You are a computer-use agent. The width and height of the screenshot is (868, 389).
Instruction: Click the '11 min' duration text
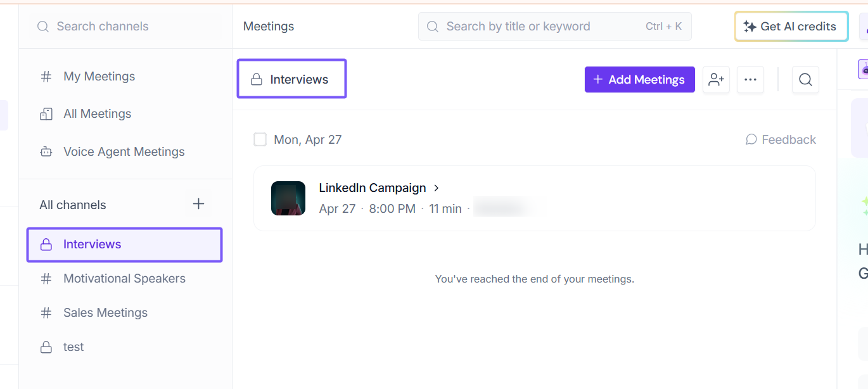[445, 208]
